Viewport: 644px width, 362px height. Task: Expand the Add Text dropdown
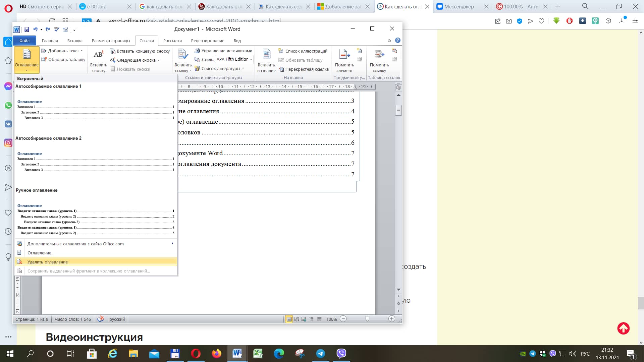pos(82,51)
